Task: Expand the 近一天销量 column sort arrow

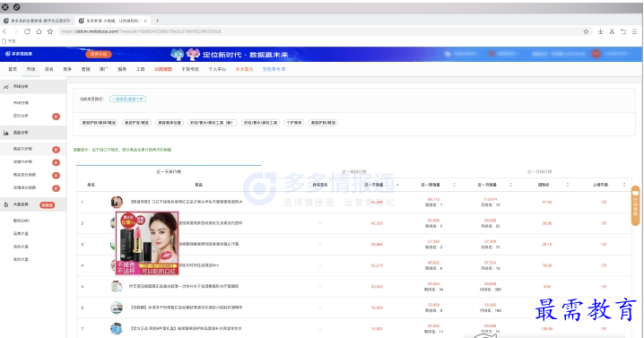Action: coord(397,185)
